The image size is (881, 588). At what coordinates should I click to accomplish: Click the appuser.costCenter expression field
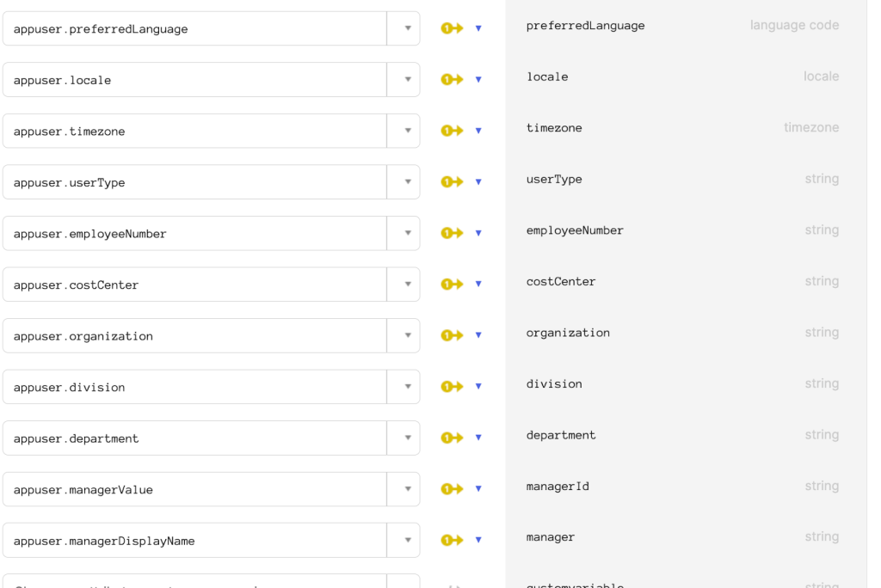pos(195,285)
